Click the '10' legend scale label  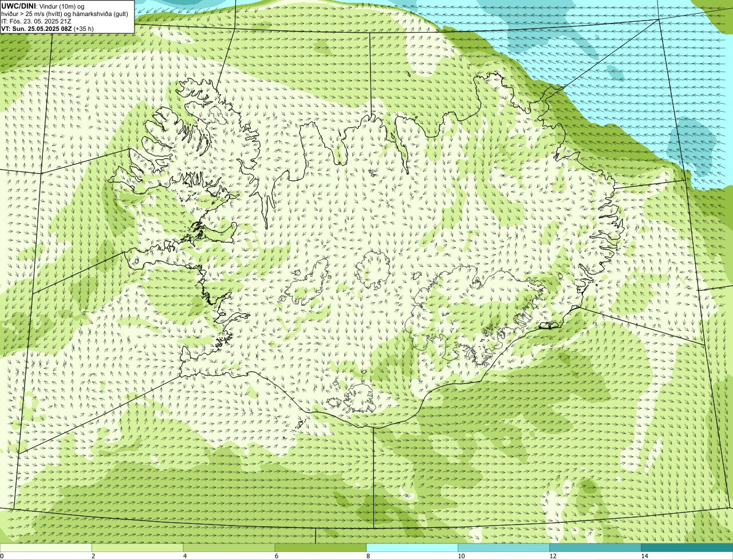click(461, 556)
